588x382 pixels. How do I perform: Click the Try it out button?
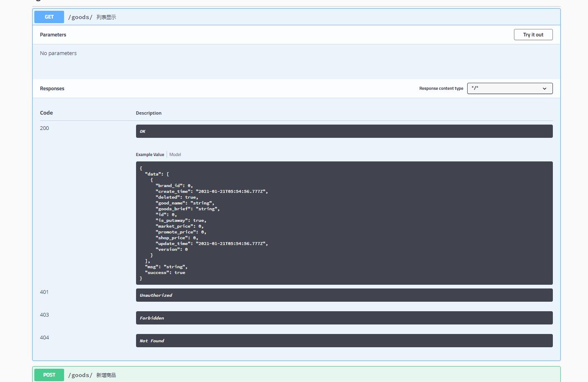[533, 35]
